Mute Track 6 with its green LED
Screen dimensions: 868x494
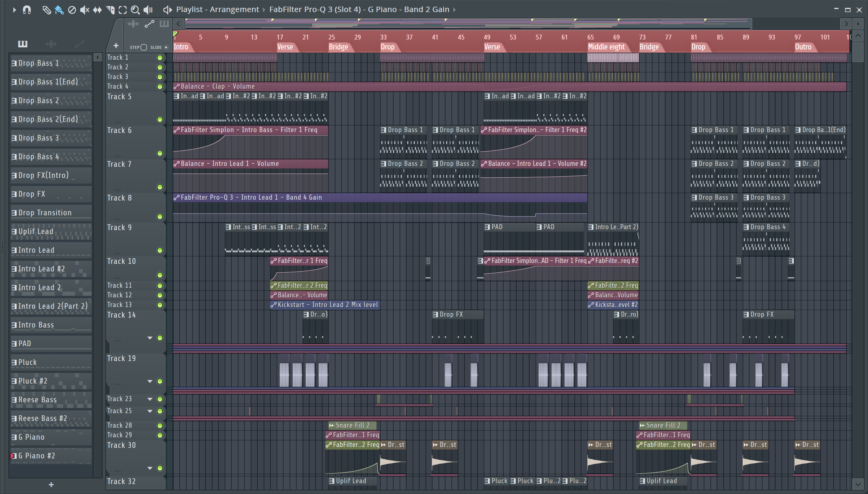[160, 153]
